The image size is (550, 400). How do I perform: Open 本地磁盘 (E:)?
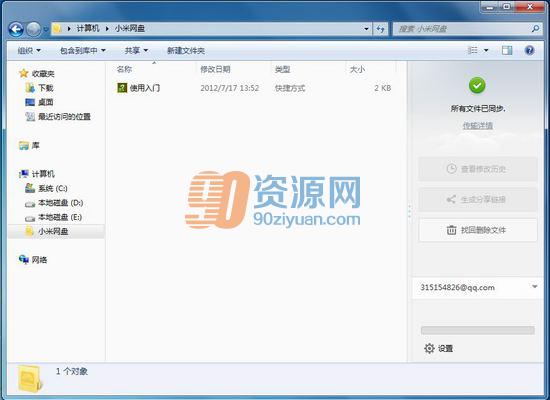[x=60, y=217]
